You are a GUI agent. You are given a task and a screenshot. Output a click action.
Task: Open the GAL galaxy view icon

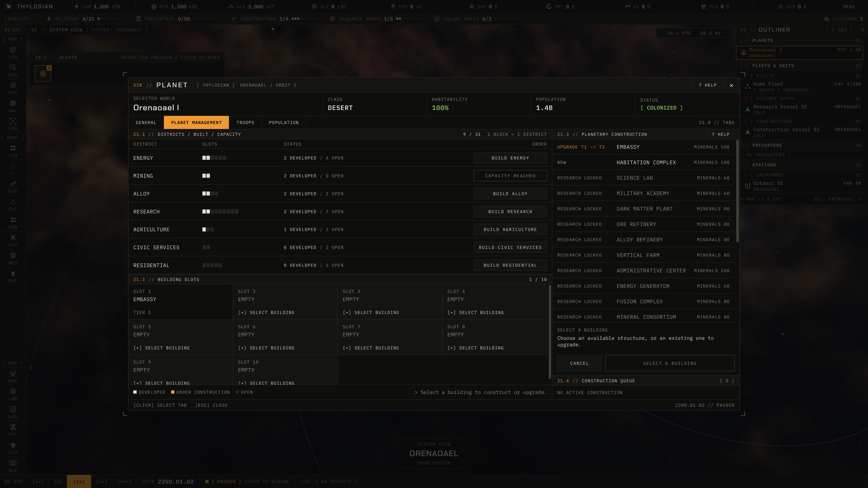[x=13, y=106]
